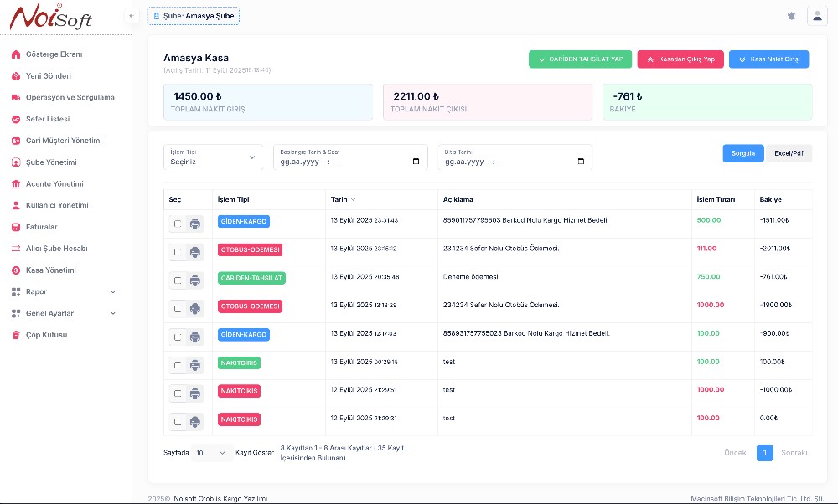Click printer icon for NAKITGIRIS row

click(x=195, y=365)
